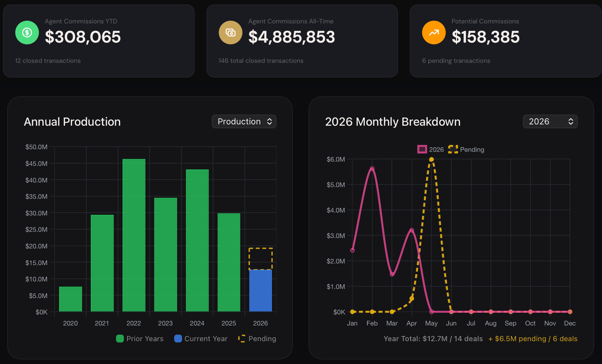Click the dashed pending box above 2026 bar

coord(260,259)
